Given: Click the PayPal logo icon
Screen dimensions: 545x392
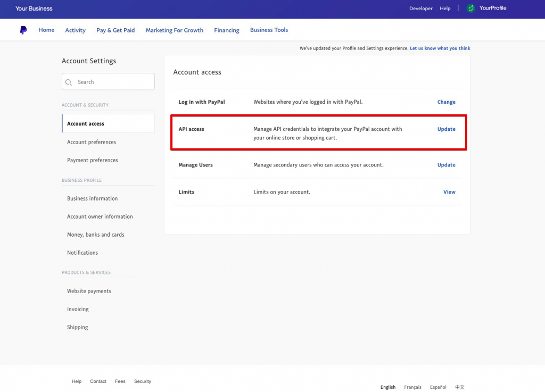Looking at the screenshot, I should pyautogui.click(x=23, y=30).
